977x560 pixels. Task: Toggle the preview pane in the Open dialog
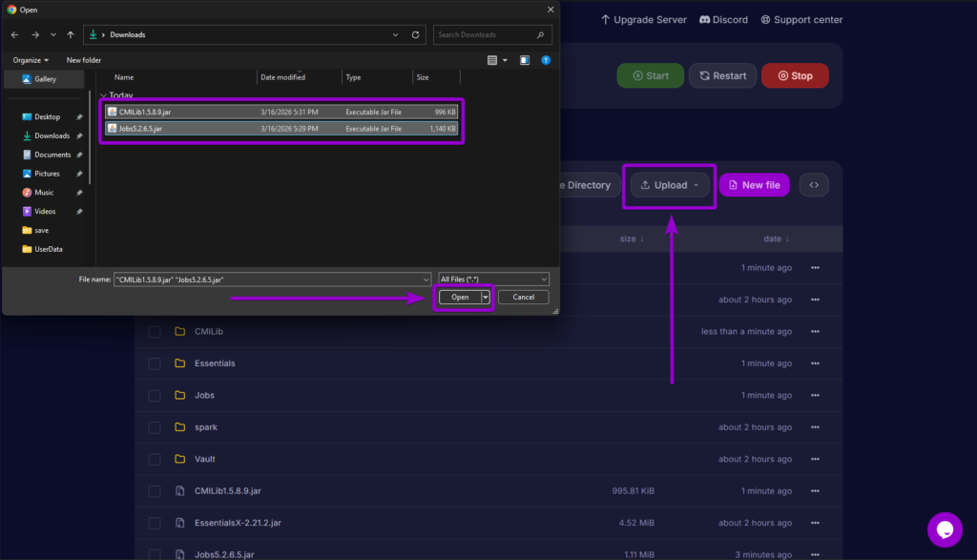(524, 59)
